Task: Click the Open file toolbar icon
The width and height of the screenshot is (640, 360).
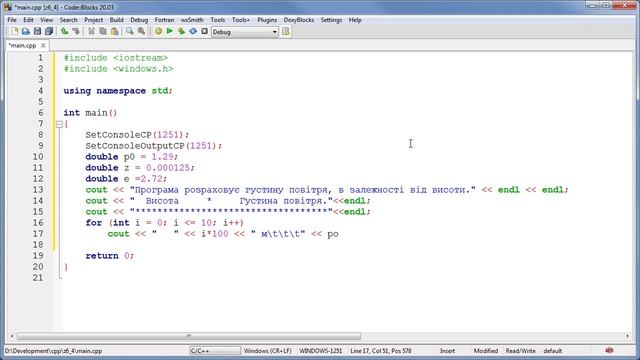Action: coord(26,31)
